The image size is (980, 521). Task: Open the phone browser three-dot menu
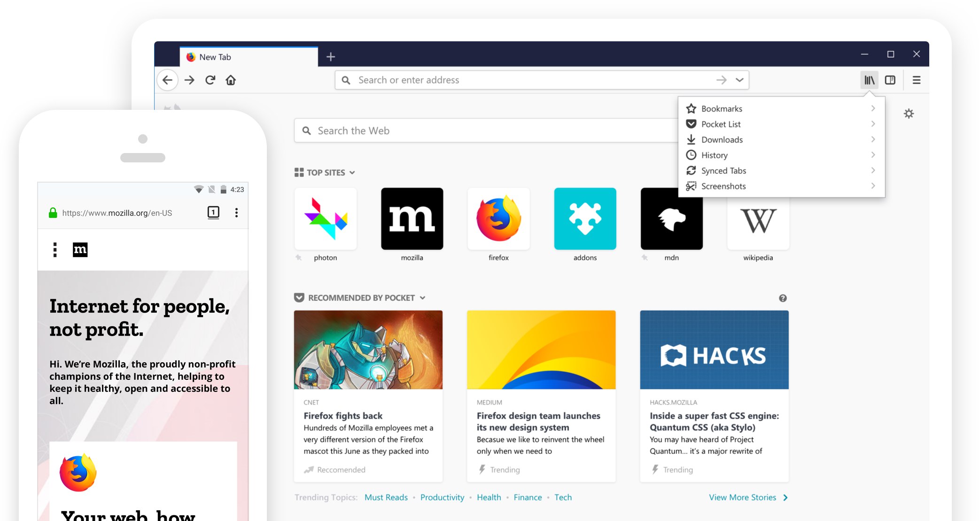click(236, 213)
